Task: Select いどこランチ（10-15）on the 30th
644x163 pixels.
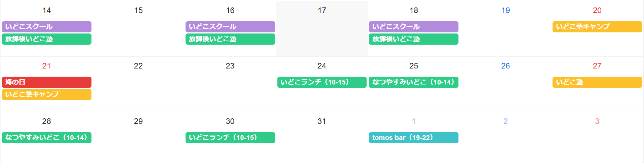Action: click(x=230, y=138)
